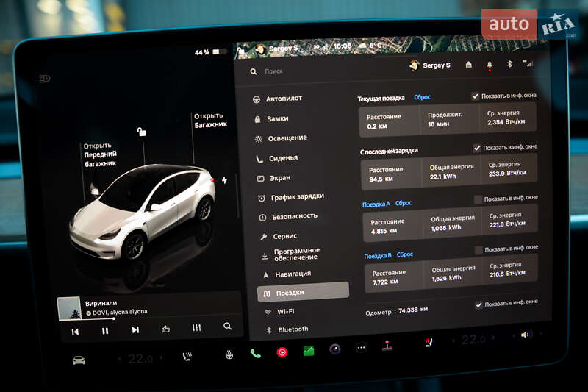Increase driver temperature right arrow
The image size is (588, 392).
(161, 358)
